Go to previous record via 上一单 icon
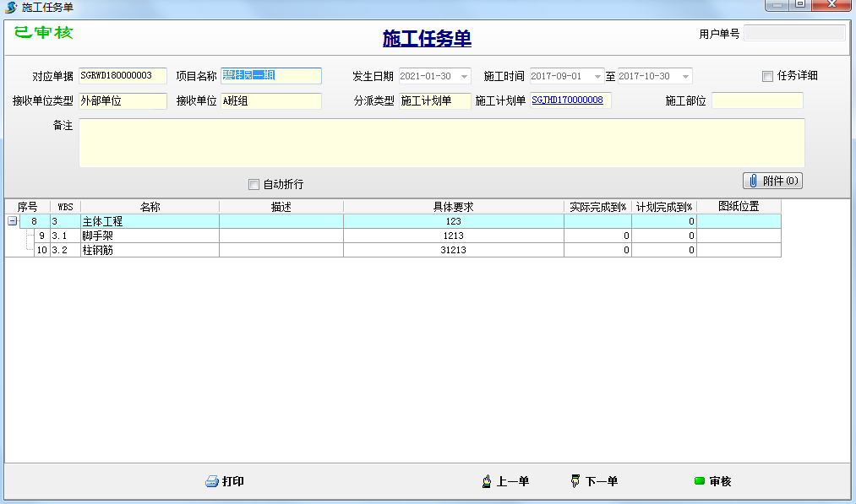Screen dimensions: 856x504 488,481
